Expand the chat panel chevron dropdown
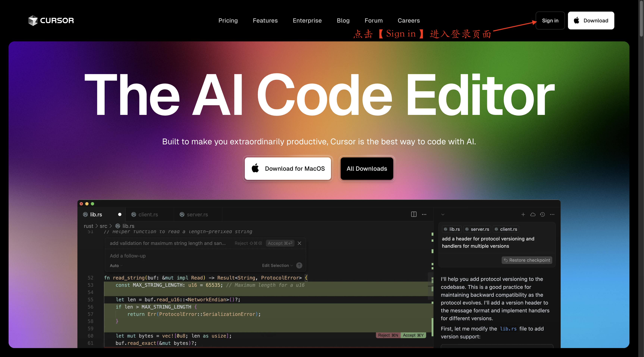The width and height of the screenshot is (644, 357). (443, 214)
